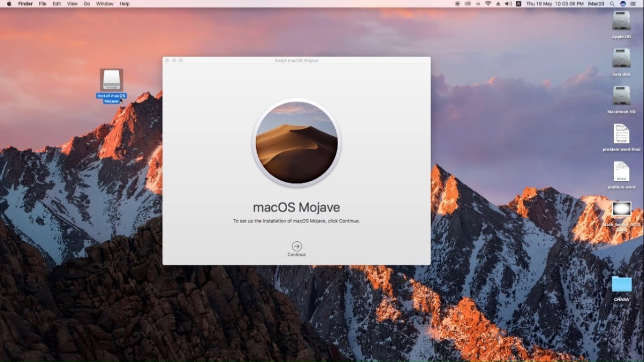Open the View menu
Viewport: 644px width, 362px height.
coord(72,4)
